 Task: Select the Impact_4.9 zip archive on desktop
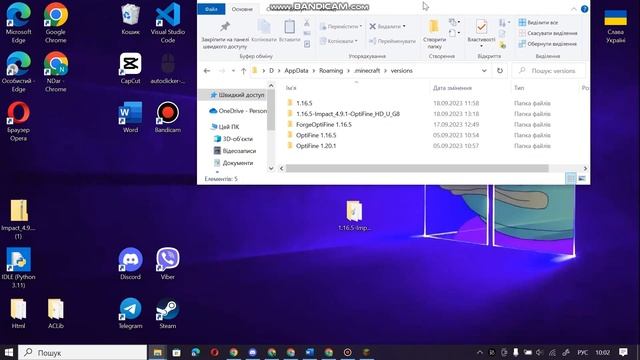click(18, 219)
